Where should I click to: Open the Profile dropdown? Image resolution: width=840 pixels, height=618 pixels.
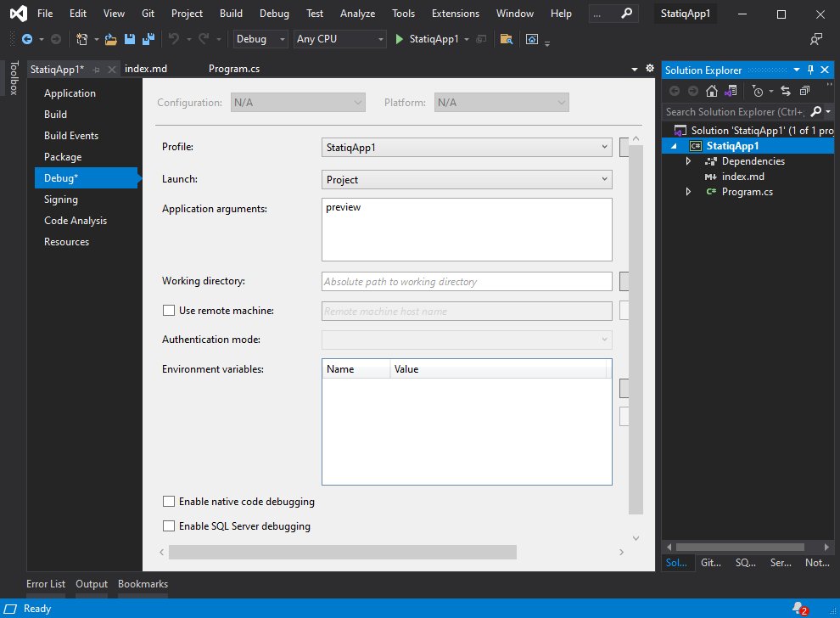click(467, 148)
